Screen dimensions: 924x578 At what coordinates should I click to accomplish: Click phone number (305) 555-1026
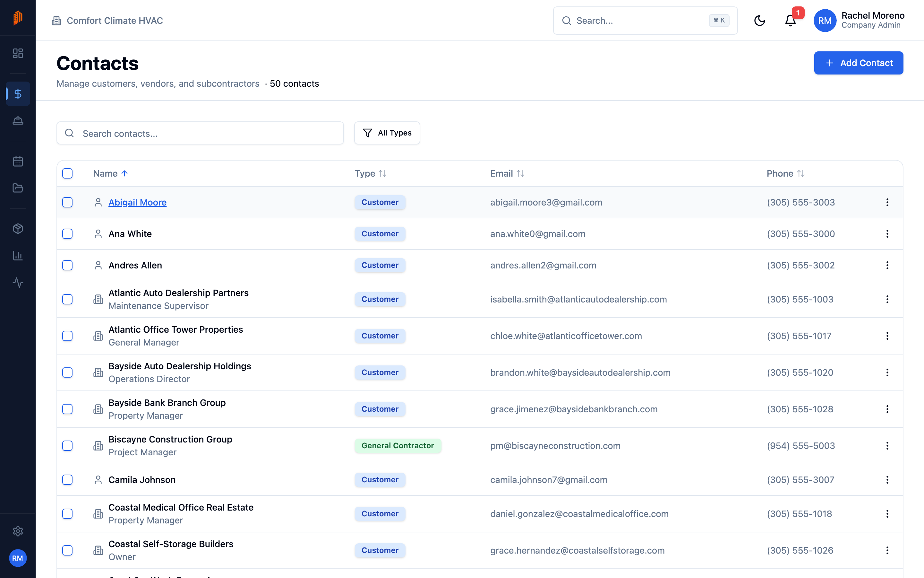(x=800, y=550)
